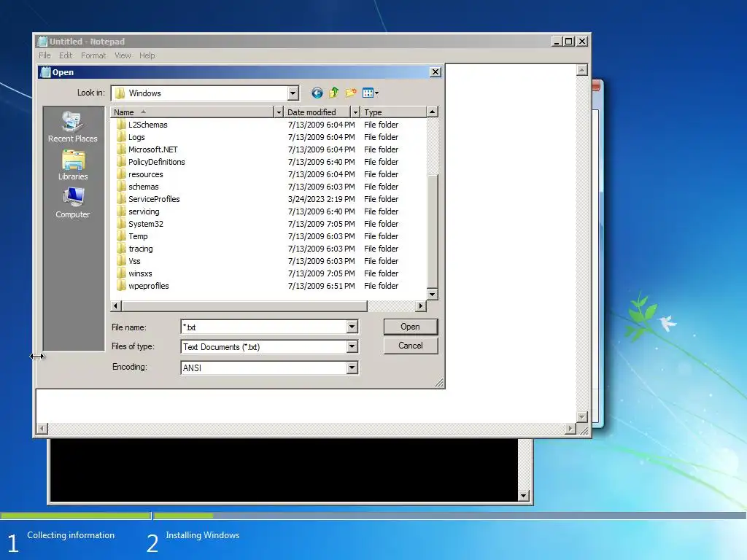Create a new folder in the Open dialog

tap(351, 93)
